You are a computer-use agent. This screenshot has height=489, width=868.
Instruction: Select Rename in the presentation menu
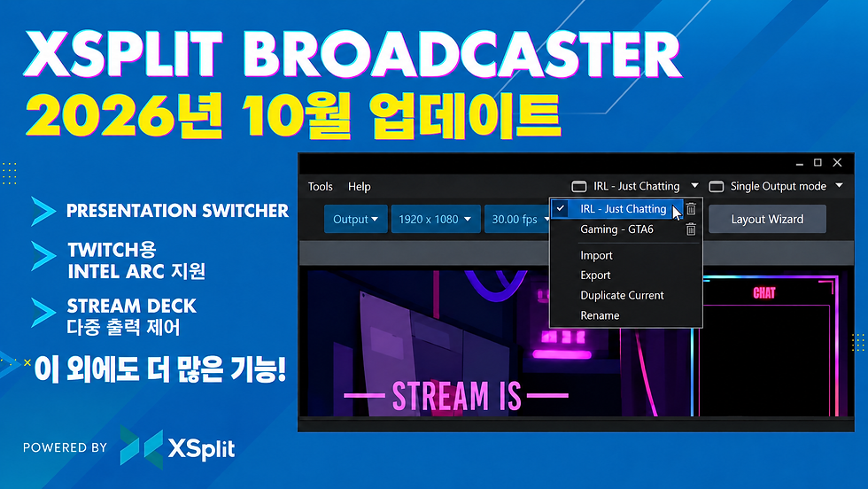click(600, 315)
